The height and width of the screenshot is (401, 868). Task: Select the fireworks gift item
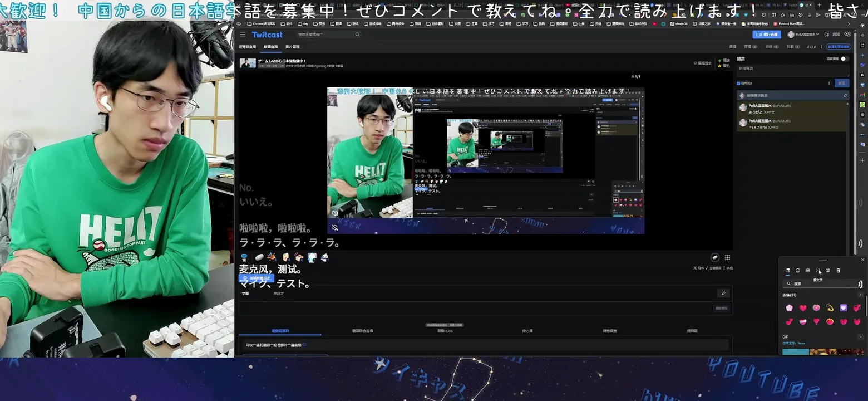(x=272, y=257)
